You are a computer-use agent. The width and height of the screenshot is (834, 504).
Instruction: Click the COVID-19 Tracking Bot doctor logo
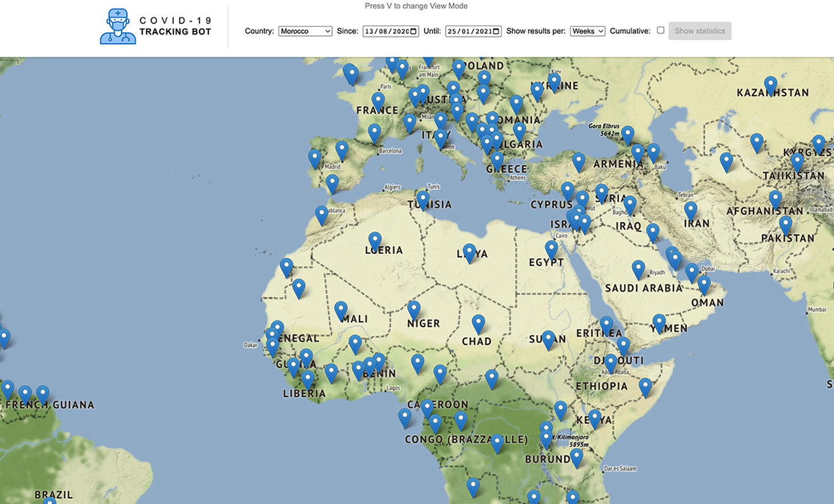[118, 26]
